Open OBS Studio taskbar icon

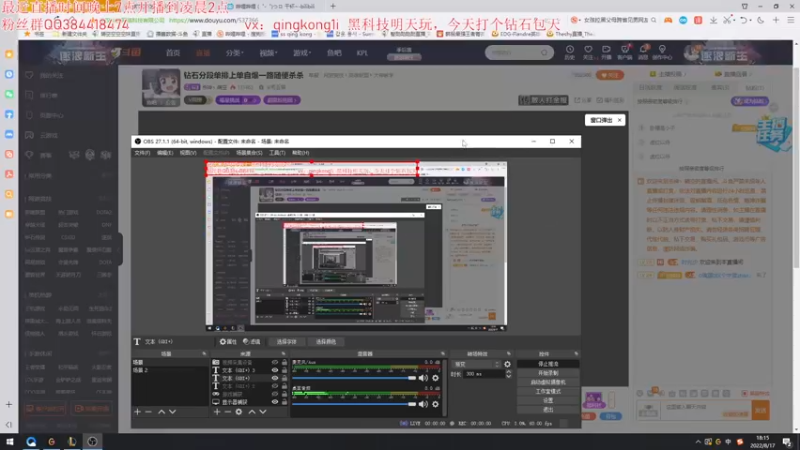pyautogui.click(x=92, y=442)
